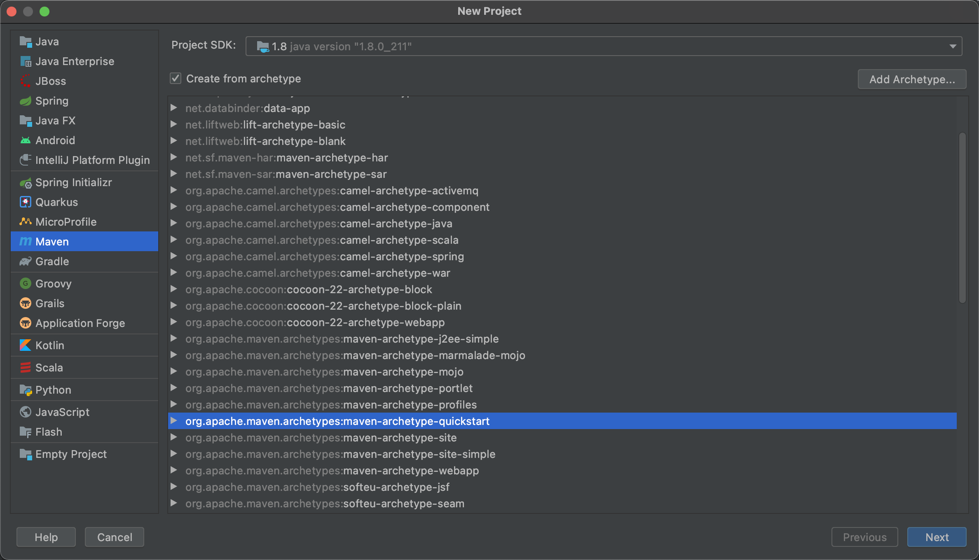Click the Previous button

[864, 537]
